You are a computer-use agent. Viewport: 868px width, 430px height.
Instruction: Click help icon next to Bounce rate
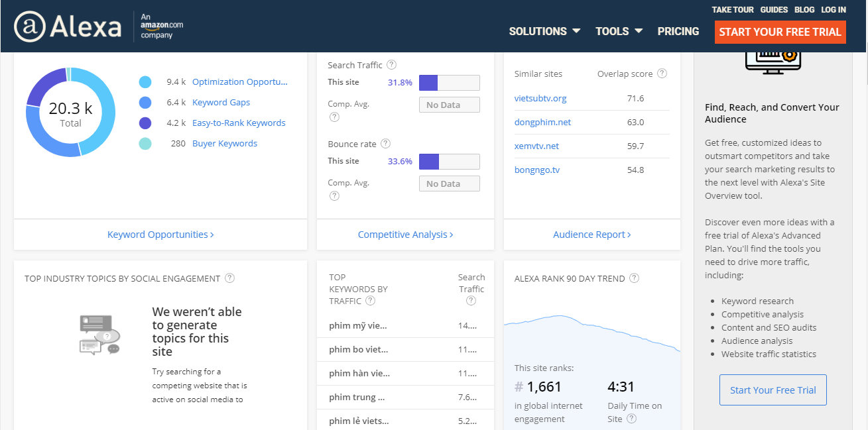coord(386,144)
